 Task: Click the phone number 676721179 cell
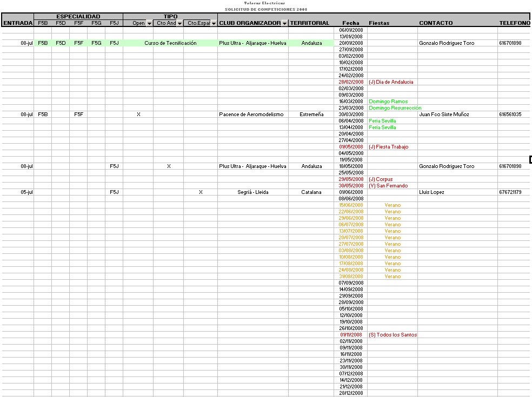510,192
